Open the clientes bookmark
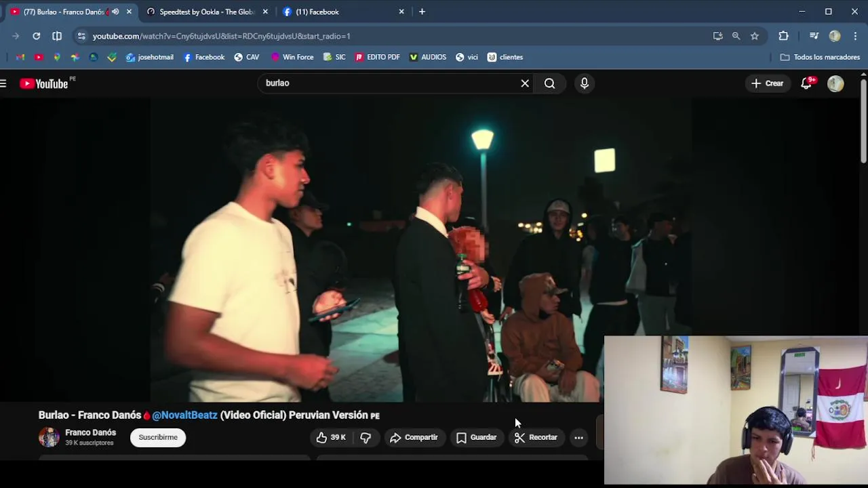The image size is (868, 488). pyautogui.click(x=505, y=57)
